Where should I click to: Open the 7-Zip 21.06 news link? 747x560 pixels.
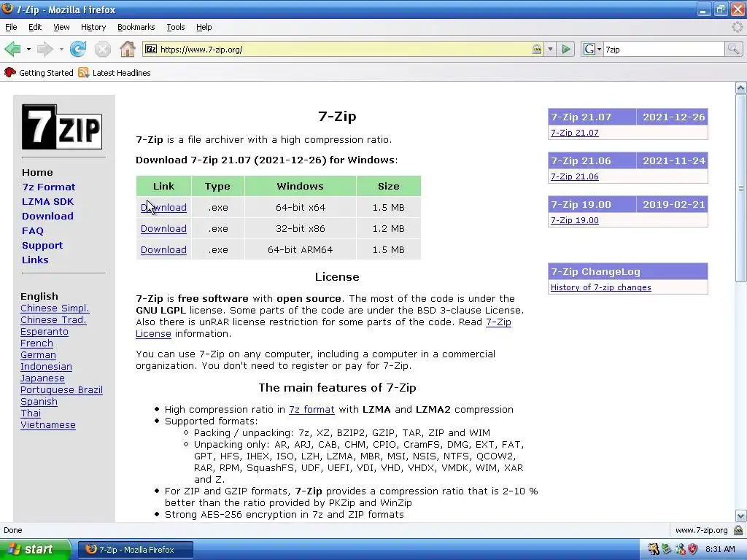pos(575,176)
